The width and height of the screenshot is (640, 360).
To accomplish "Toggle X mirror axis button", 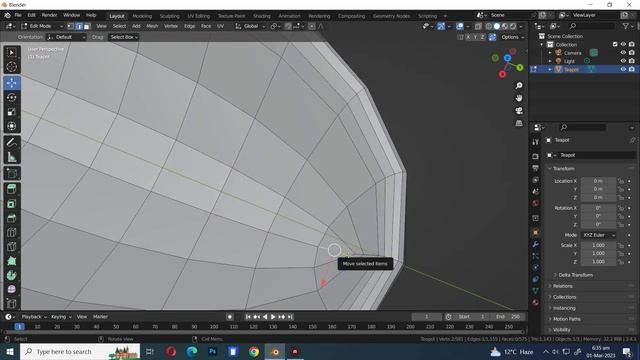I will (468, 37).
